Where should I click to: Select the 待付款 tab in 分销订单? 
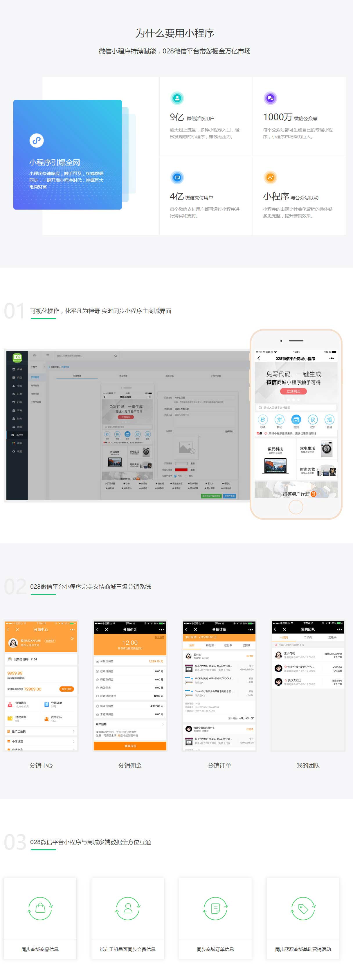(210, 646)
